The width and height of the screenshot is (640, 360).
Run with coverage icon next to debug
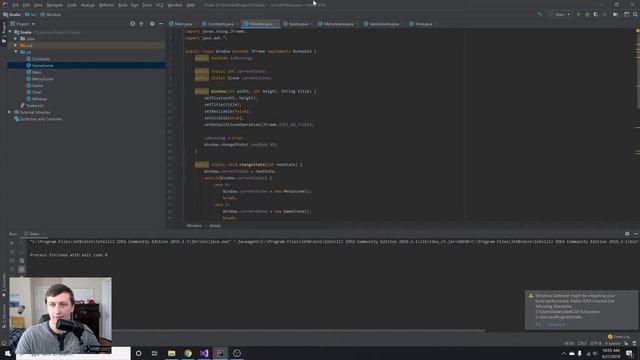596,14
